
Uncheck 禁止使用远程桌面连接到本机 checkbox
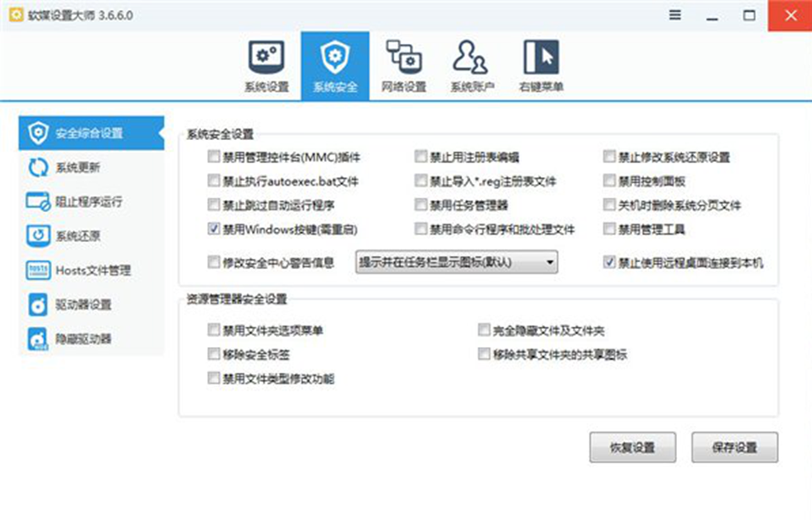tap(610, 263)
